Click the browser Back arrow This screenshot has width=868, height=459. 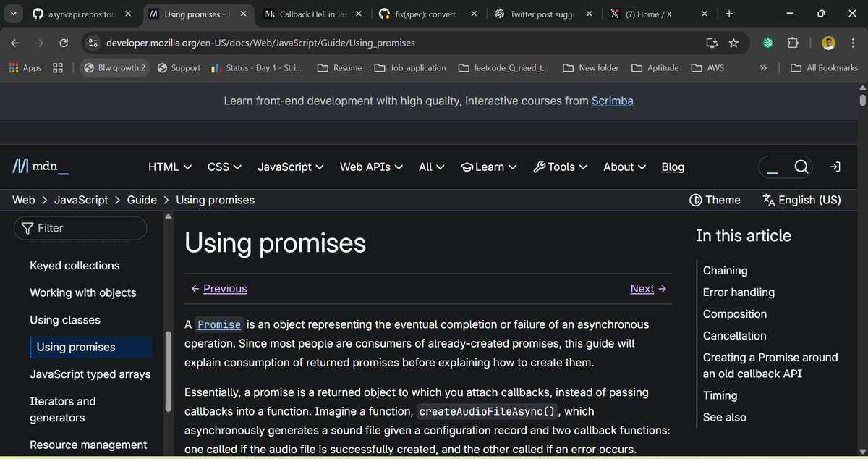click(15, 43)
